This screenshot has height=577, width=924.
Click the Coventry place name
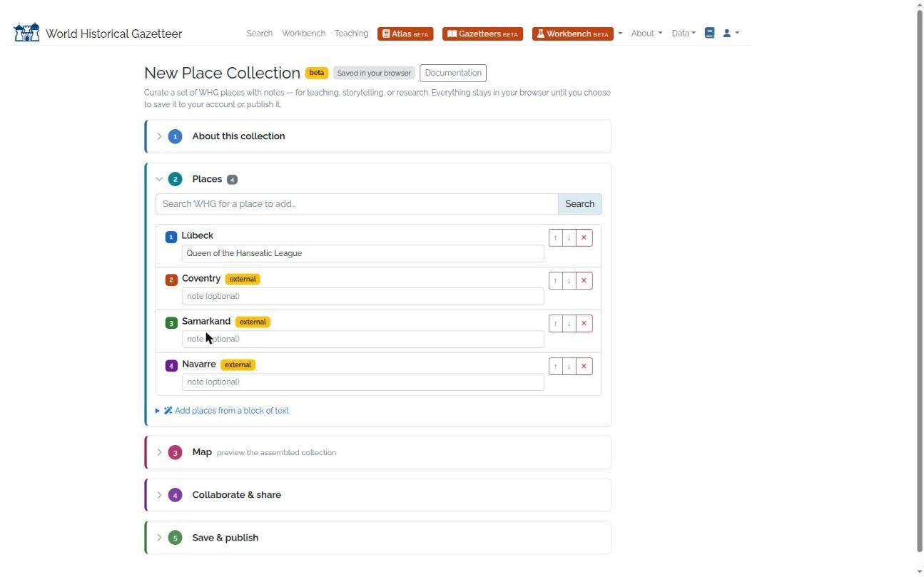click(201, 278)
